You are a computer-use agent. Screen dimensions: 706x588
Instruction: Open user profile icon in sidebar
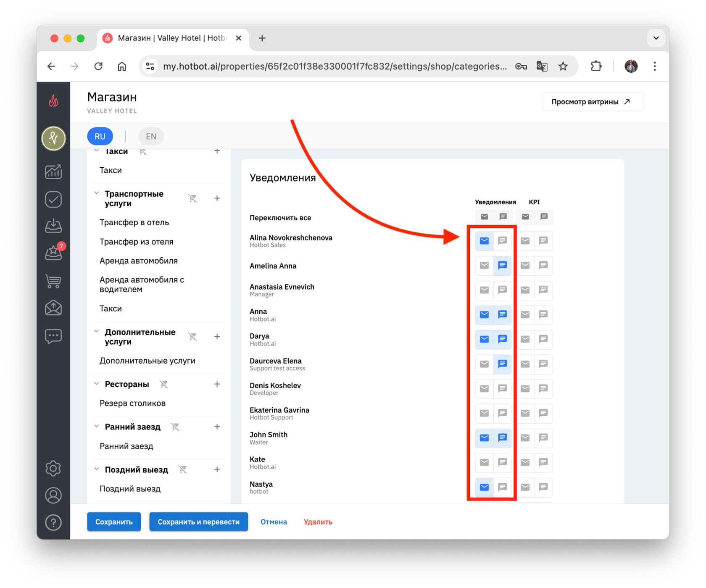(x=53, y=496)
